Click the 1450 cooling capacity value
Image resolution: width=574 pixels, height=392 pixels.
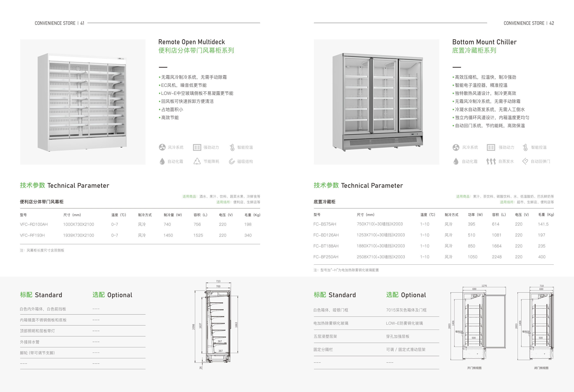click(x=168, y=235)
